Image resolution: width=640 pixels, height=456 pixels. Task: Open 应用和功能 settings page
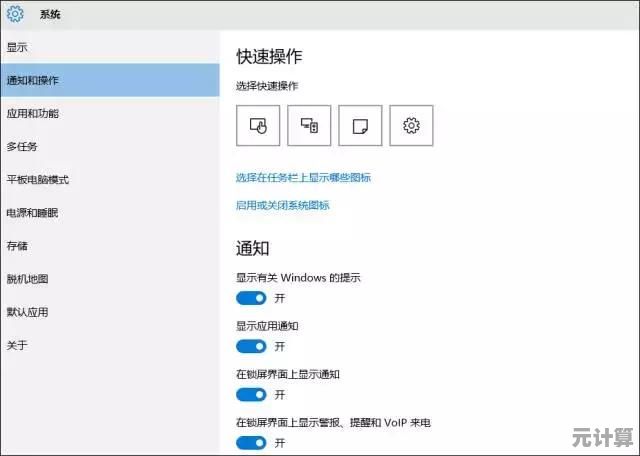point(32,114)
